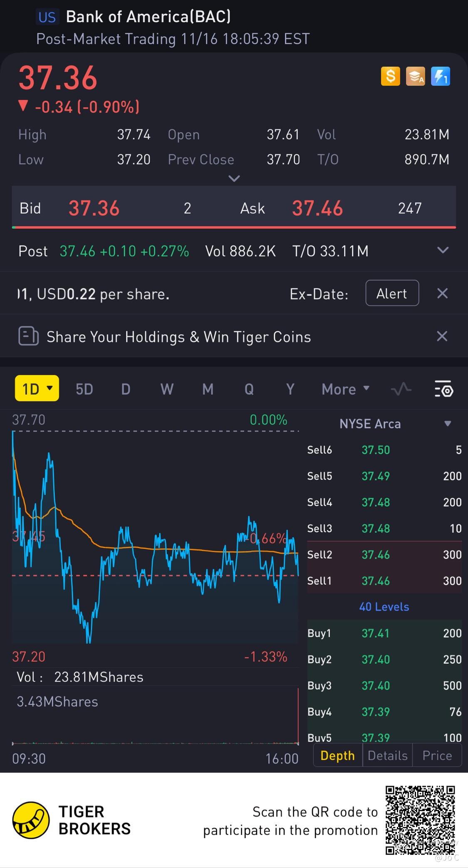
Task: Select the Sell3 37.48 order book row
Action: [x=384, y=528]
